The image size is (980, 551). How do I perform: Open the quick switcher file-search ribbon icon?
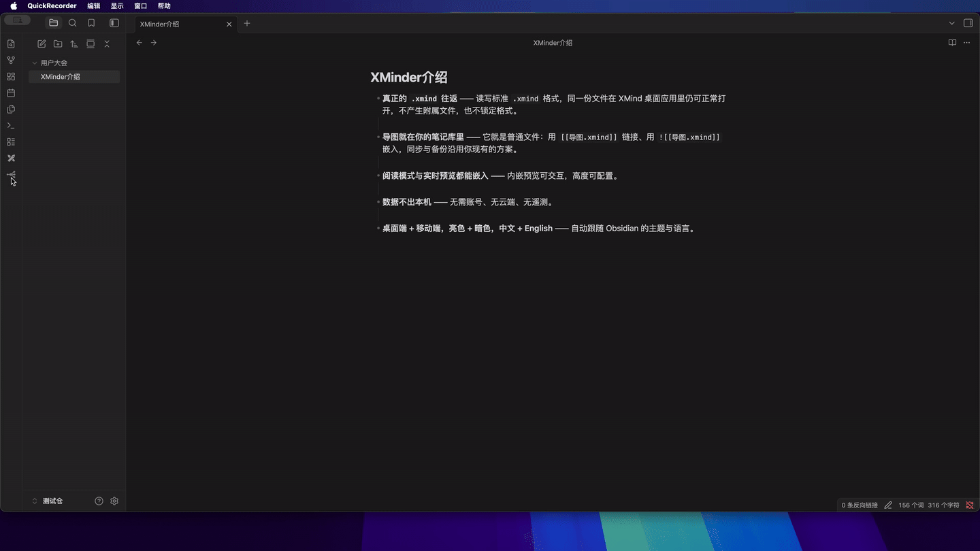(11, 44)
